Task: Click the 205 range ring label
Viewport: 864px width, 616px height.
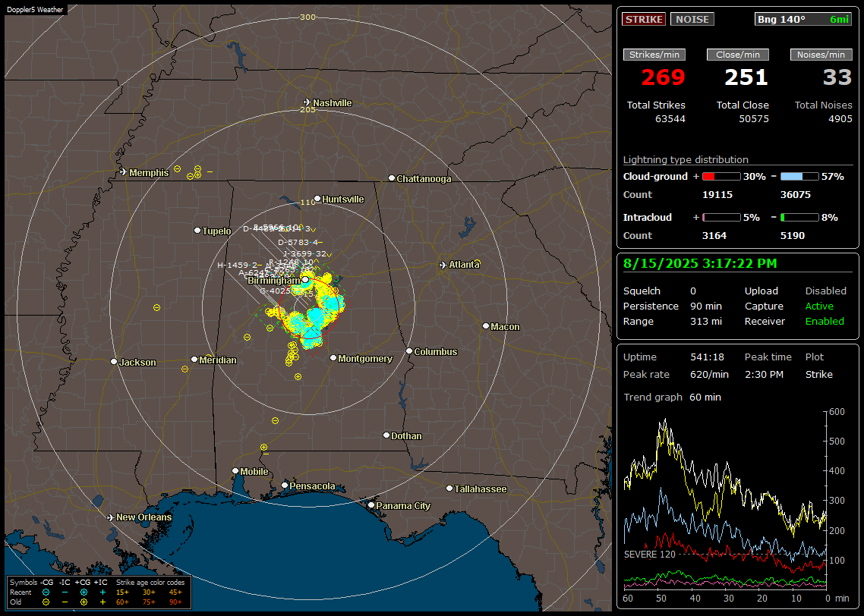Action: tap(308, 109)
